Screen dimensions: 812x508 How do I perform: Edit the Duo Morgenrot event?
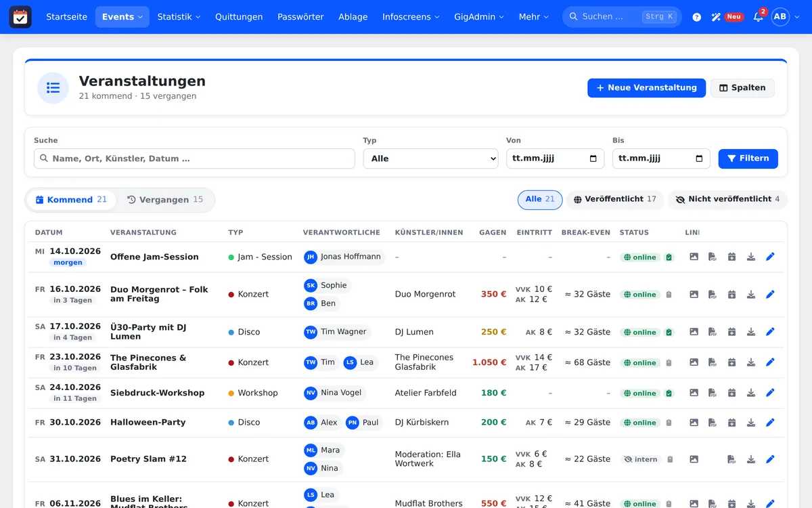coord(770,295)
